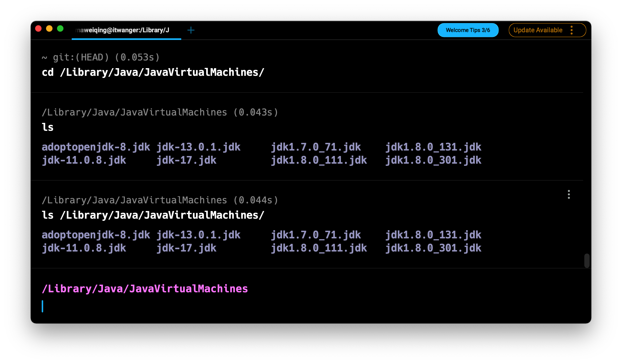Select the cd /Library/Java/JavaVirtualMachines/ command block

[153, 73]
